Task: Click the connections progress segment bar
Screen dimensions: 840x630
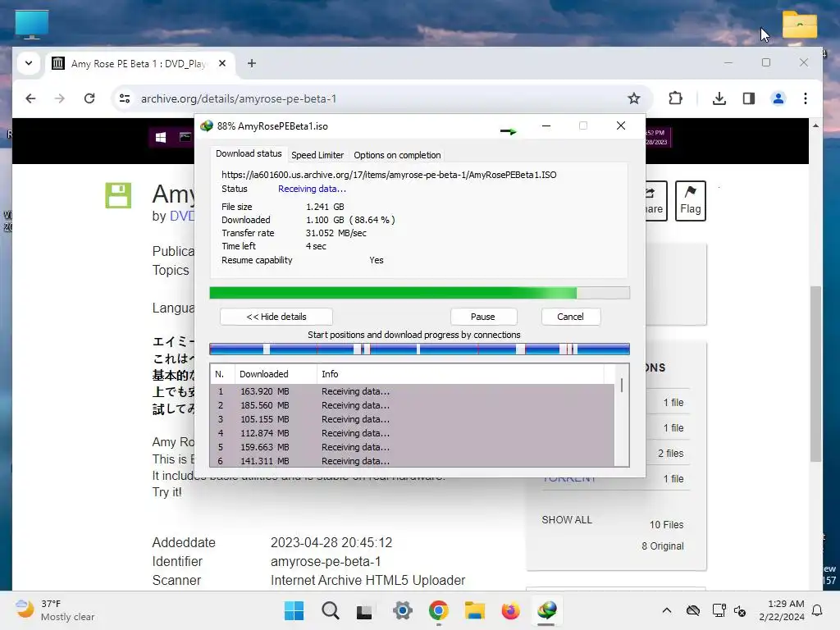Action: point(419,349)
